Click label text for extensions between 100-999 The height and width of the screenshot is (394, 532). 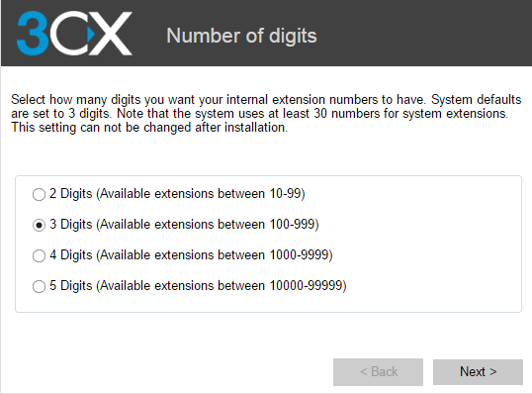[184, 225]
